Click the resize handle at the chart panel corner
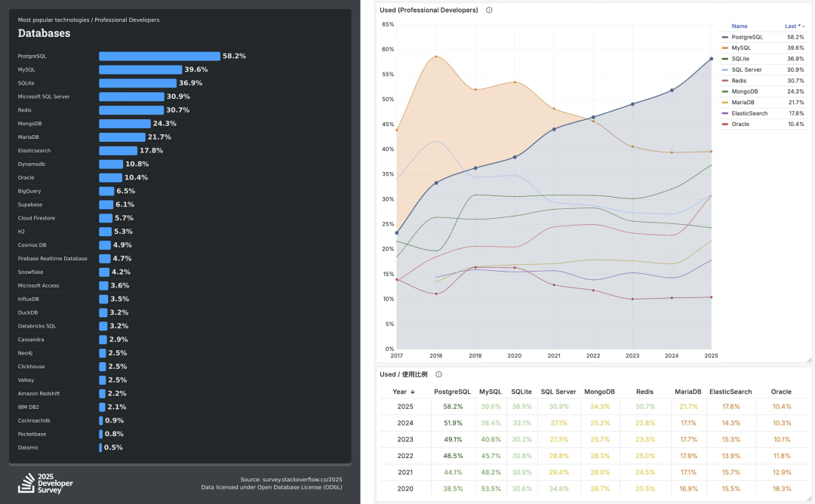Image resolution: width=815 pixels, height=504 pixels. (x=809, y=360)
